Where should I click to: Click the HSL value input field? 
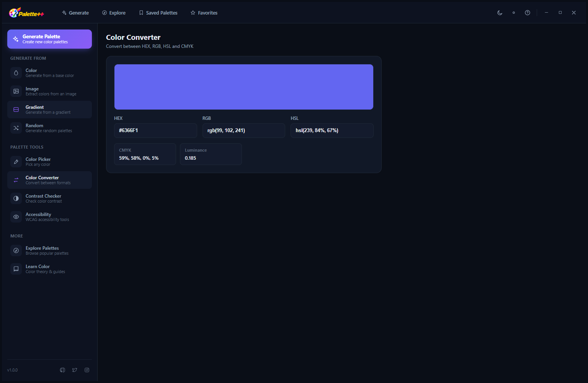332,131
